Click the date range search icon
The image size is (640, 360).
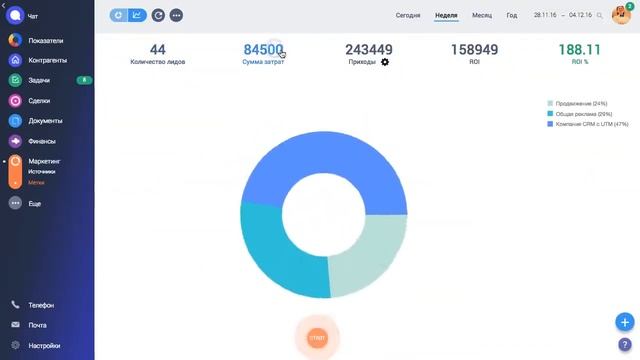point(600,16)
